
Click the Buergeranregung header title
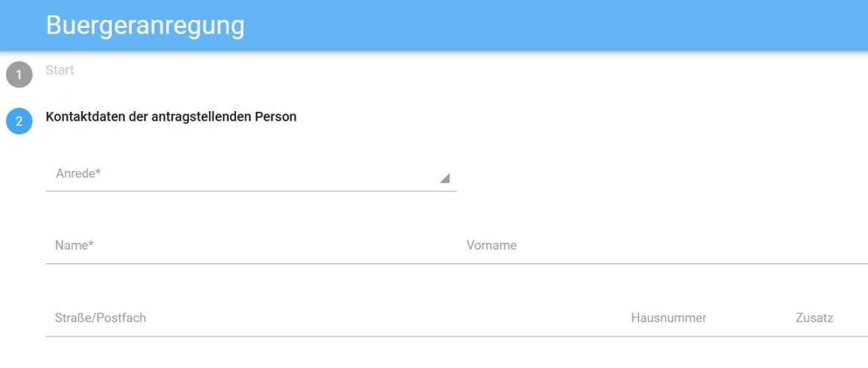[x=145, y=25]
